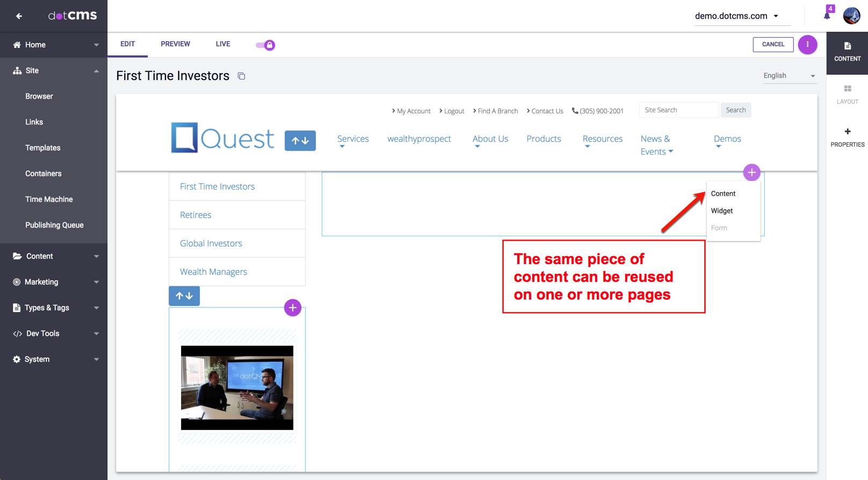Toggle the page lock switch
Screen dimensions: 868x480
click(x=265, y=45)
